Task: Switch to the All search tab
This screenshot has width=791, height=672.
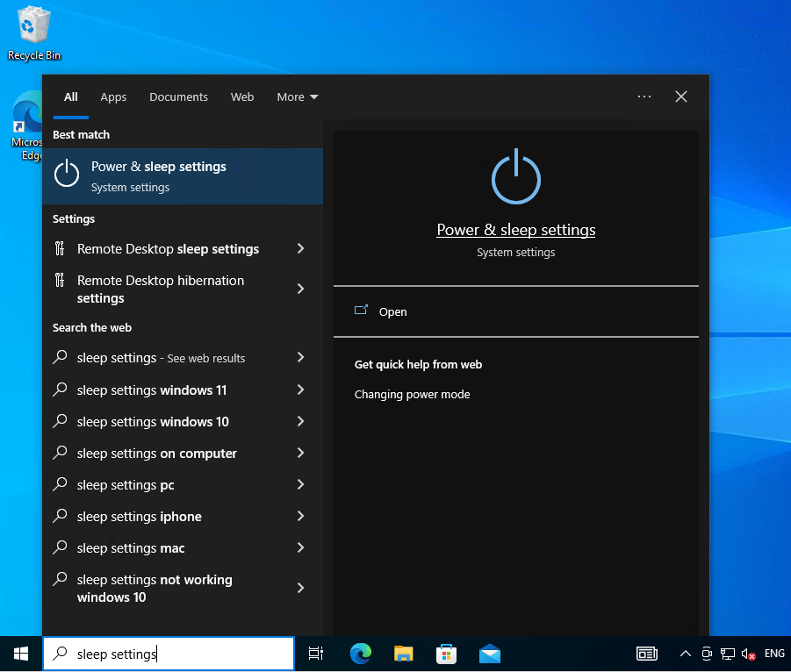Action: click(x=70, y=97)
